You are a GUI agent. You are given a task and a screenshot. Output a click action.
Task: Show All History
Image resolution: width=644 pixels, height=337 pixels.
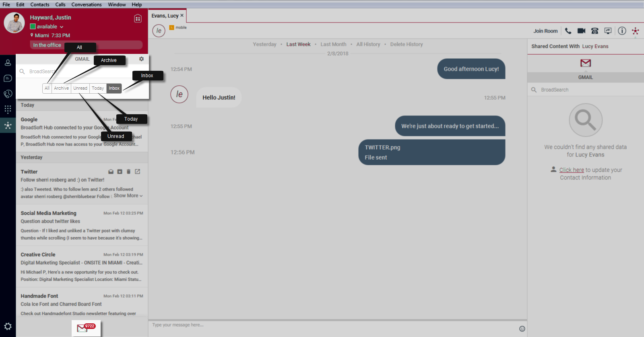(368, 44)
